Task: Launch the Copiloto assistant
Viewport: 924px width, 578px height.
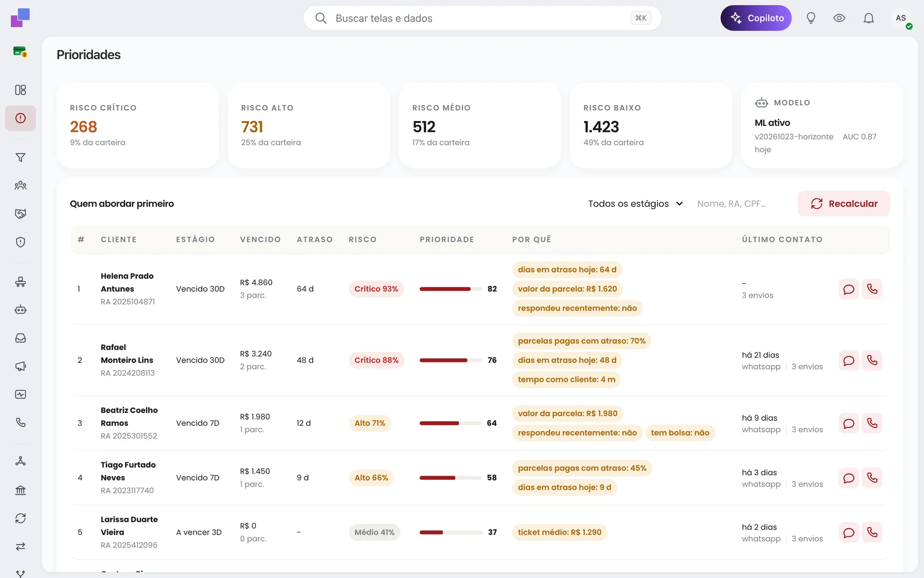Action: coord(756,18)
